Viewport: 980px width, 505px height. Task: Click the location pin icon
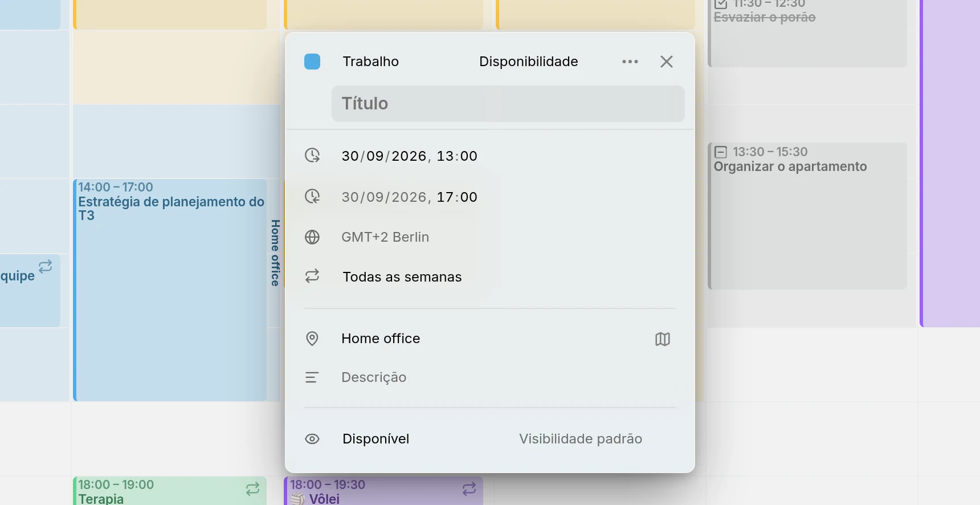click(x=312, y=339)
